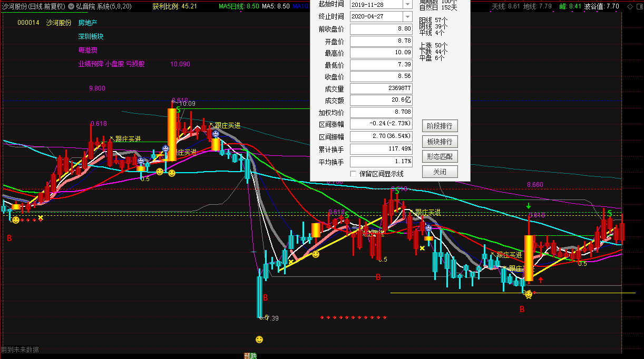This screenshot has height=359, width=644.
Task: Click the red B marker next to the 7.39 low candle
Action: [x=265, y=297]
